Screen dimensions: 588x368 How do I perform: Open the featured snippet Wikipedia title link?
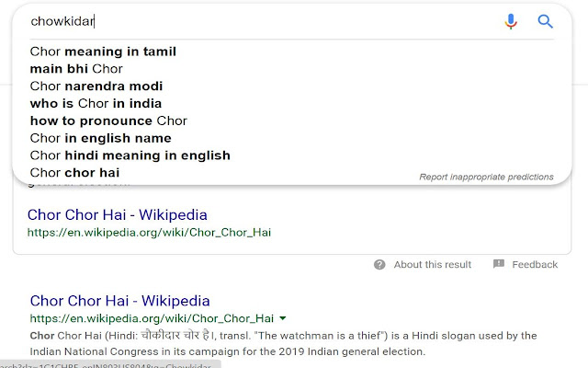click(x=118, y=215)
